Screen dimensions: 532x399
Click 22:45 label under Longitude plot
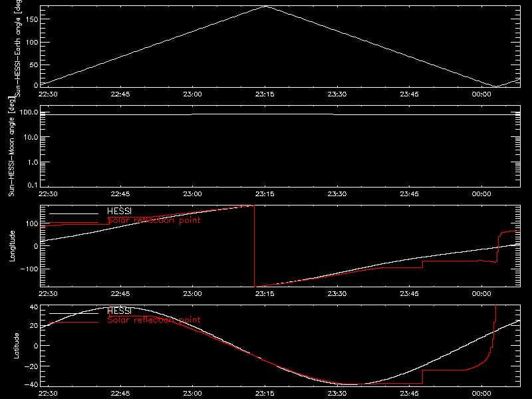tap(120, 294)
